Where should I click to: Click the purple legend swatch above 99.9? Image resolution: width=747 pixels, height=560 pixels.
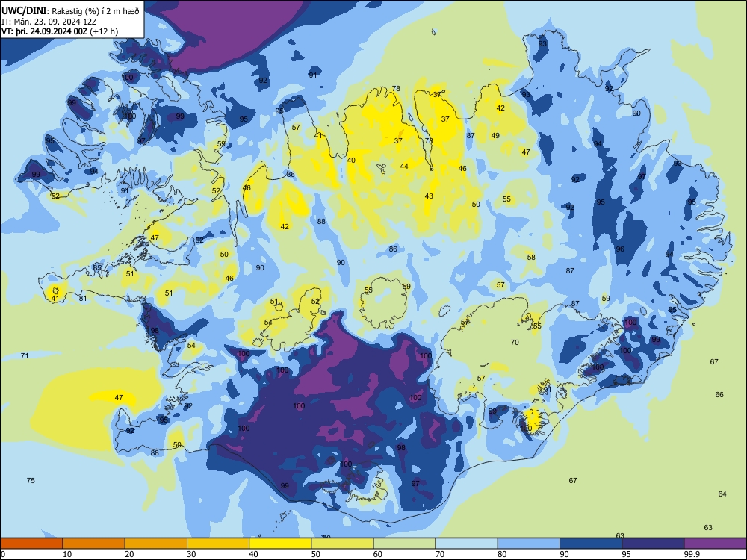pos(715,544)
